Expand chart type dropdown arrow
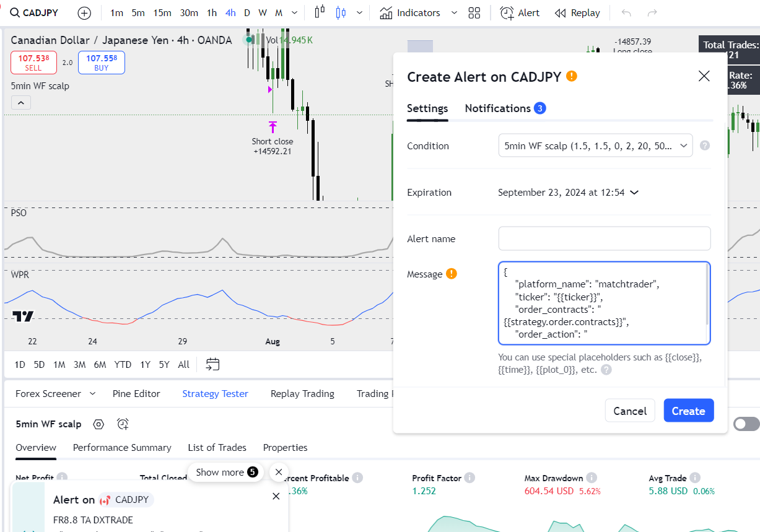 pyautogui.click(x=359, y=12)
